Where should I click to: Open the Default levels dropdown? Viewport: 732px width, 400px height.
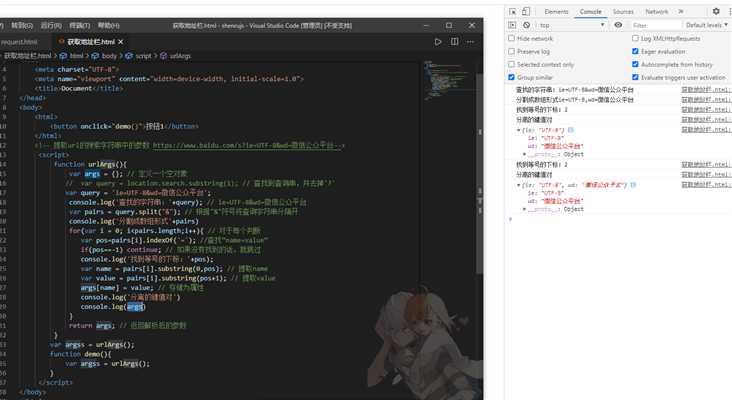point(706,25)
